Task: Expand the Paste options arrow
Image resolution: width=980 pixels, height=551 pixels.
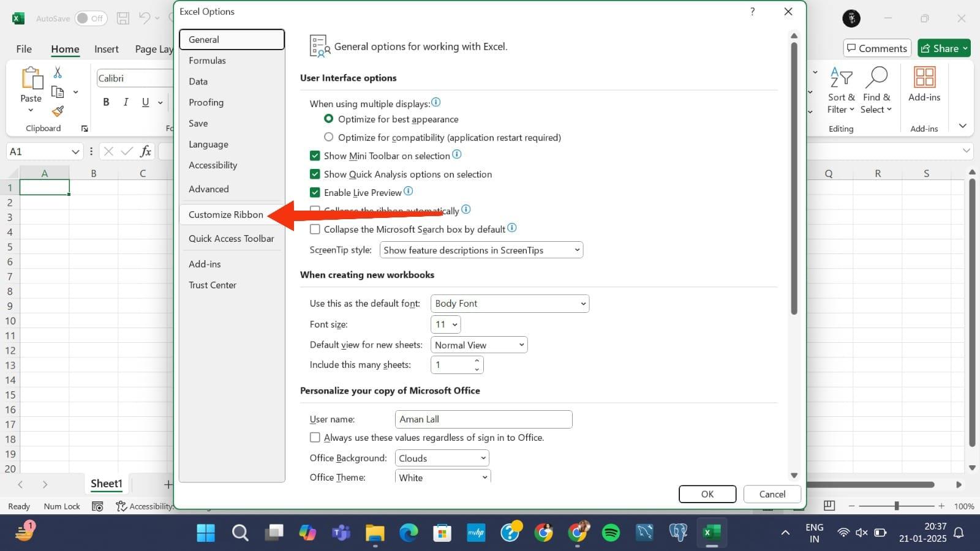Action: (x=31, y=111)
